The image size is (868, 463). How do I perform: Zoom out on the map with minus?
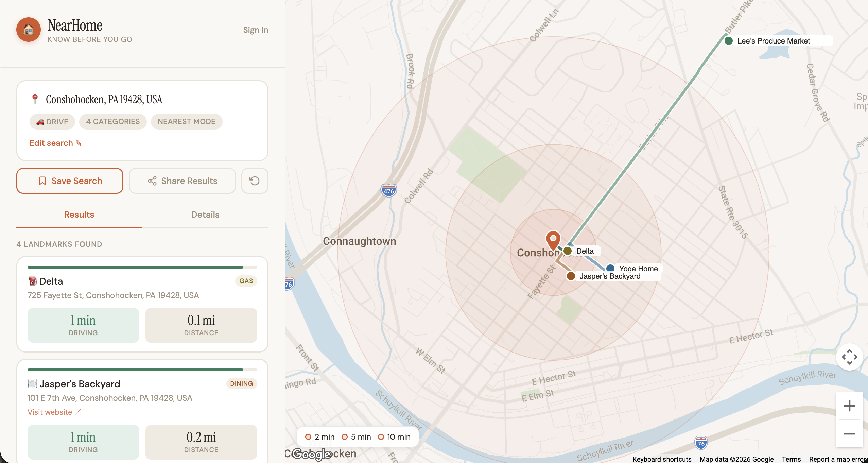[849, 433]
